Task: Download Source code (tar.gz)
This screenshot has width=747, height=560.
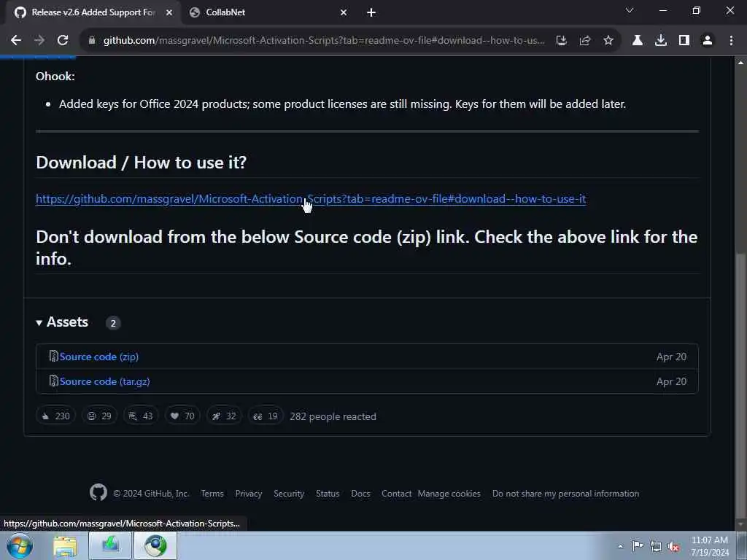Action: [x=104, y=381]
